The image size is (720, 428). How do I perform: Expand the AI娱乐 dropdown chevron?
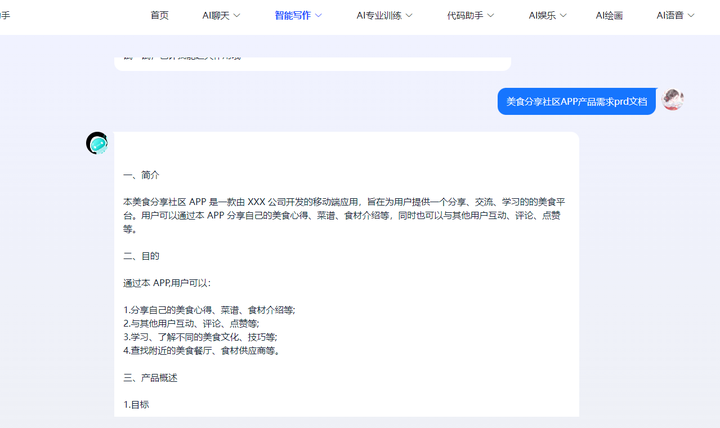point(563,16)
